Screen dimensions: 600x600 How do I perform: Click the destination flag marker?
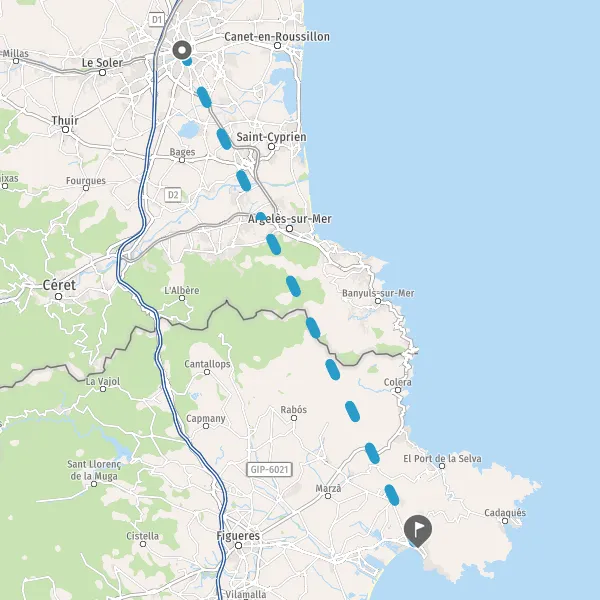[x=418, y=530]
